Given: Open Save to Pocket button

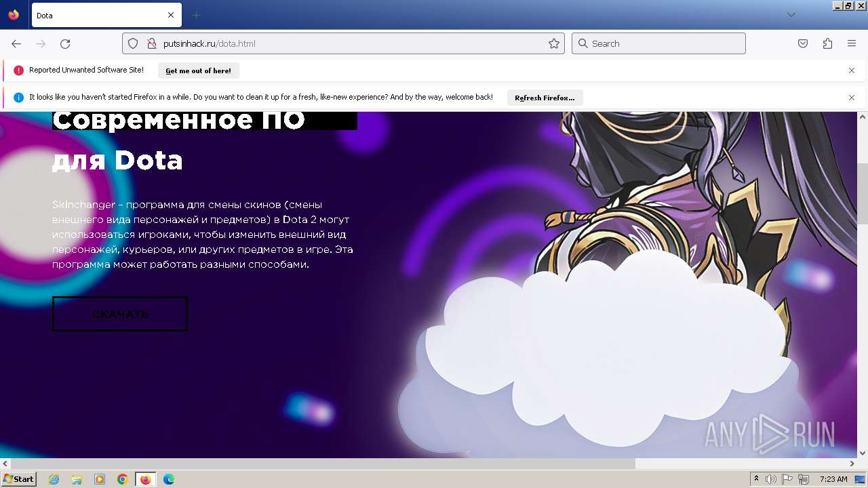Looking at the screenshot, I should coord(803,43).
